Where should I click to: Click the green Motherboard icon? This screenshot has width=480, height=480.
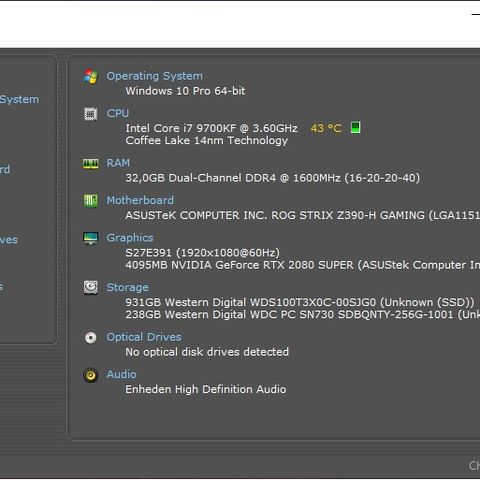click(90, 201)
